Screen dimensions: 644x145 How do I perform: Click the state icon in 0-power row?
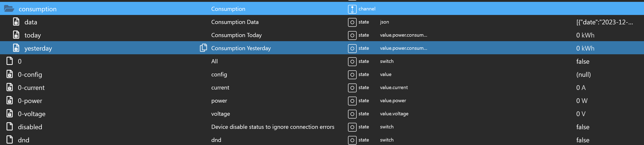[352, 101]
